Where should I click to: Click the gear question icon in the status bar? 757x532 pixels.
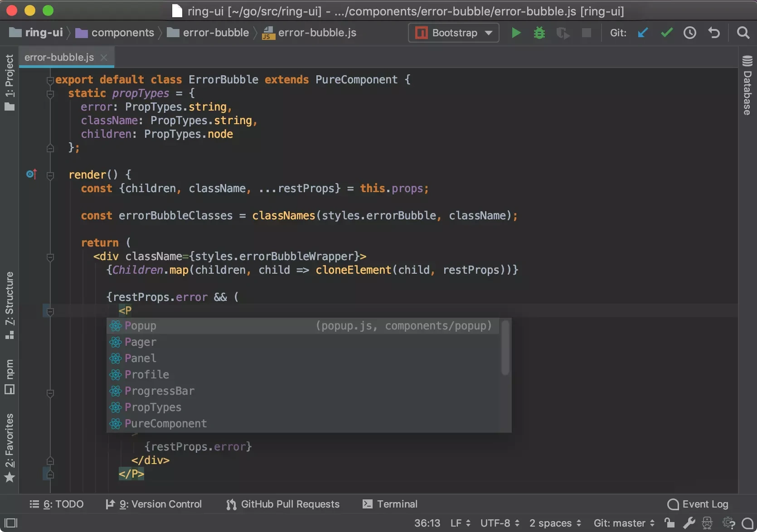728,523
